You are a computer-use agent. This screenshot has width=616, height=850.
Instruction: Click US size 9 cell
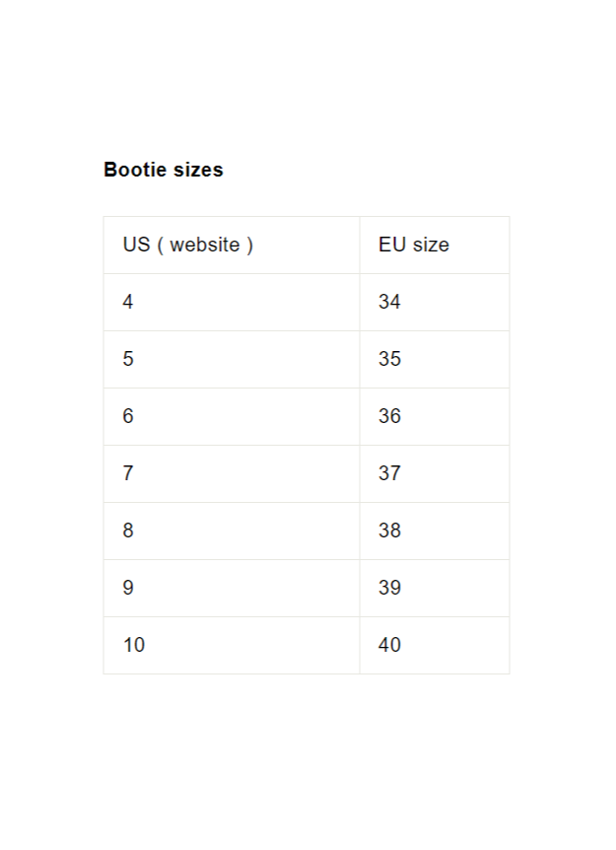click(x=232, y=588)
